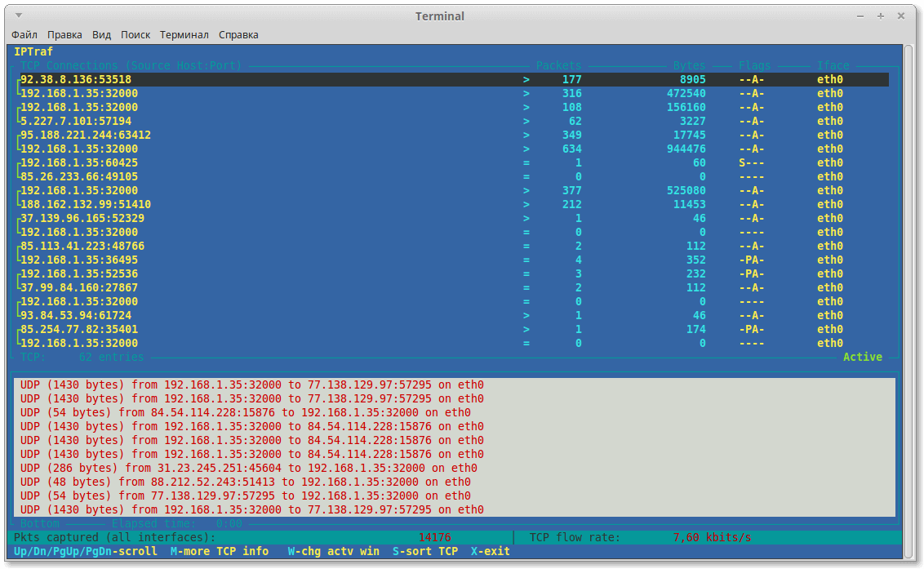Click the window menu arrow icon in title bar

click(x=18, y=16)
